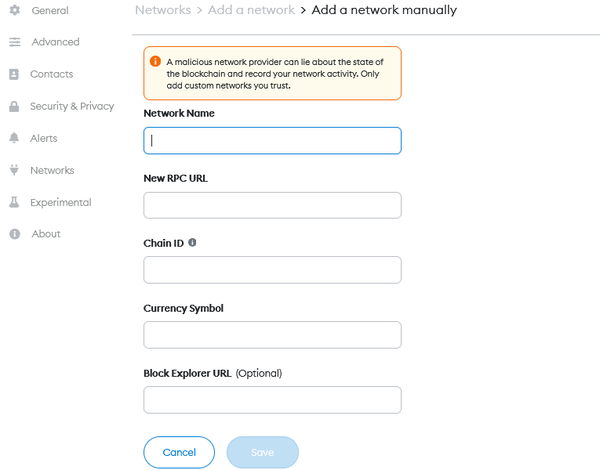Click the Security & Privacy lock icon

pos(14,106)
